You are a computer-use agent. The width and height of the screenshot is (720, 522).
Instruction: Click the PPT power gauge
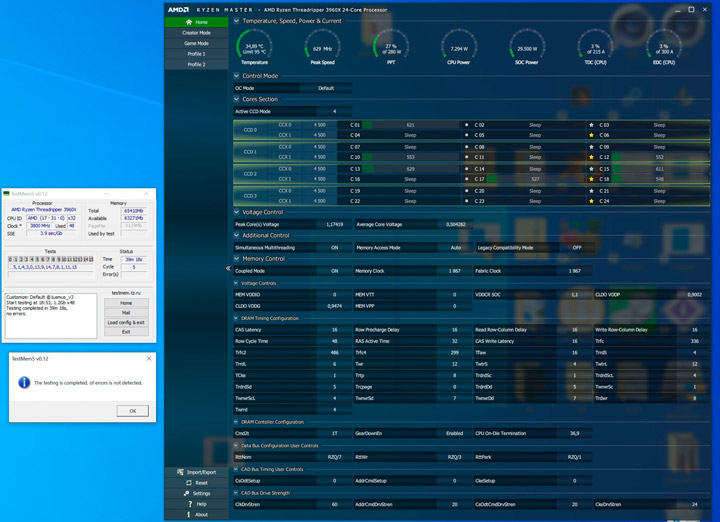point(391,47)
